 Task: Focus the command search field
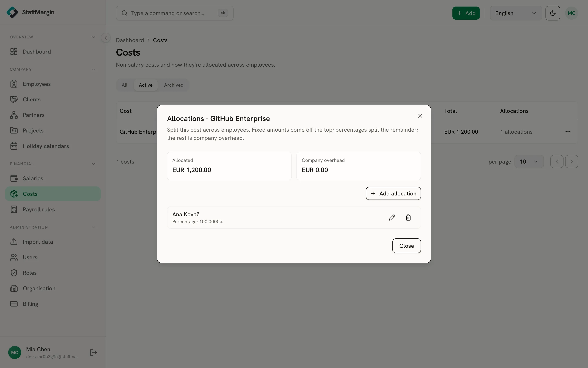pyautogui.click(x=175, y=13)
